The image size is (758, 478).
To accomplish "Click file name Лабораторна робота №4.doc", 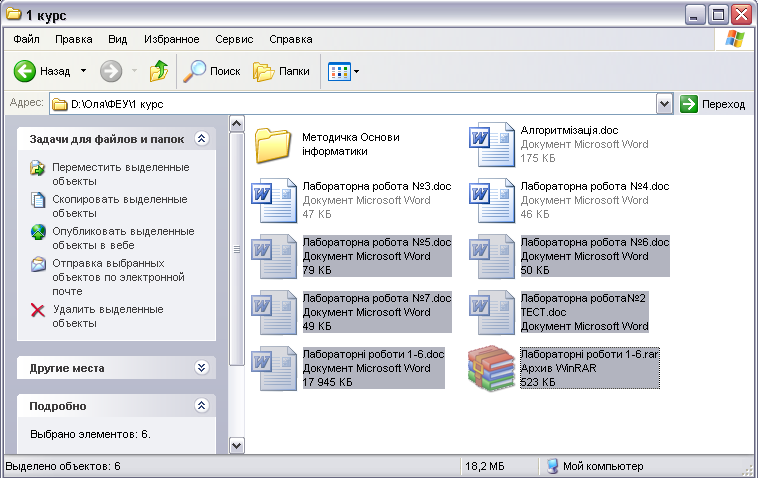I will point(595,187).
